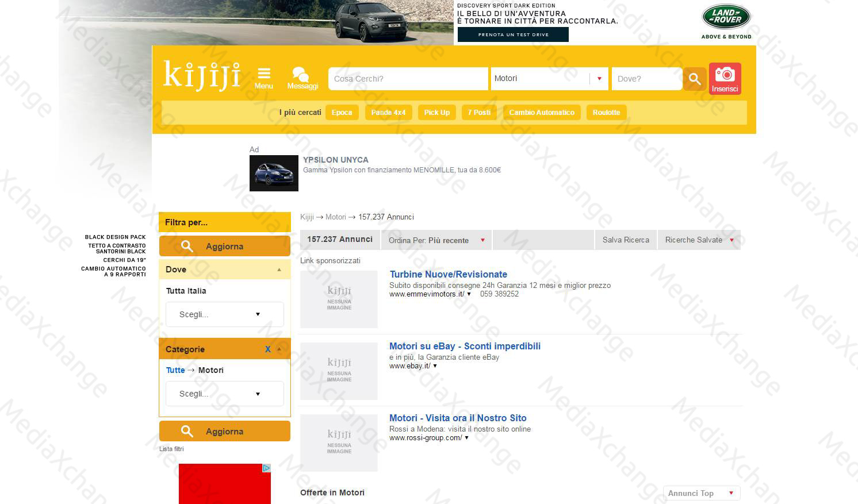Select the 157.237 Annunci tab
The width and height of the screenshot is (858, 504).
(x=340, y=240)
